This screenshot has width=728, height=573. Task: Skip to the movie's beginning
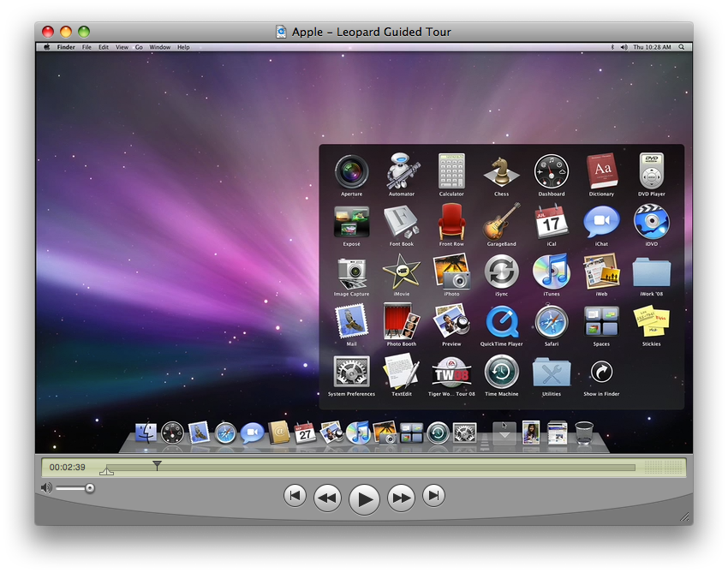pyautogui.click(x=295, y=495)
